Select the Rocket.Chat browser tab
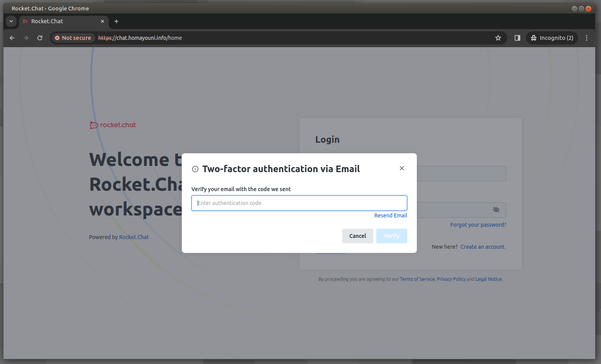The image size is (601, 364). pos(64,21)
